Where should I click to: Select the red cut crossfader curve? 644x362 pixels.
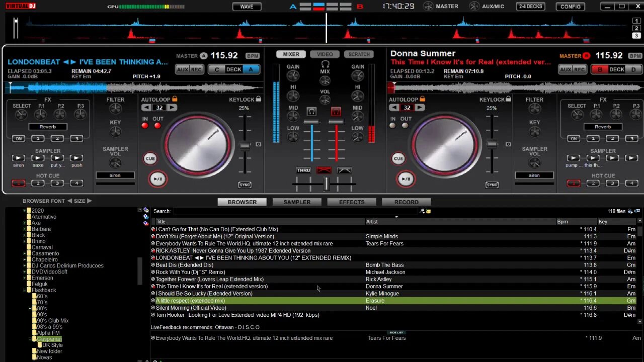click(324, 170)
